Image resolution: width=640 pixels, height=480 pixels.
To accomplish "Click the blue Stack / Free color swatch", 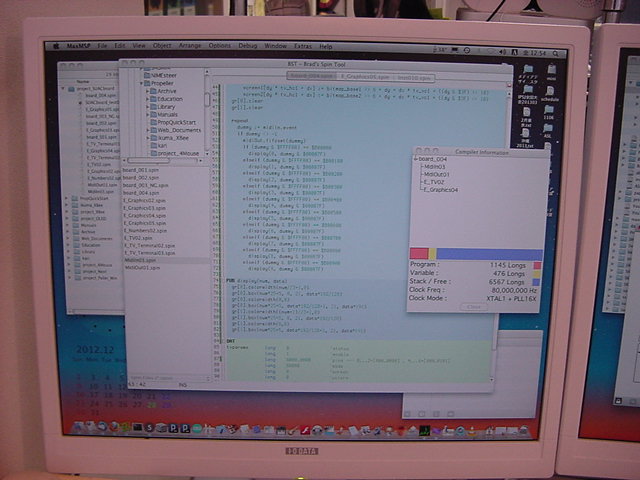I will tap(536, 282).
